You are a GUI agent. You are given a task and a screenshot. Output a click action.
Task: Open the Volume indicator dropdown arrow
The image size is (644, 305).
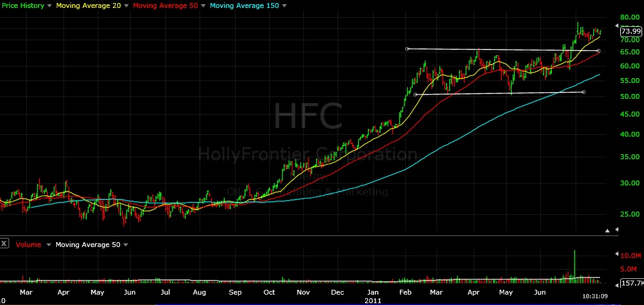(48, 245)
